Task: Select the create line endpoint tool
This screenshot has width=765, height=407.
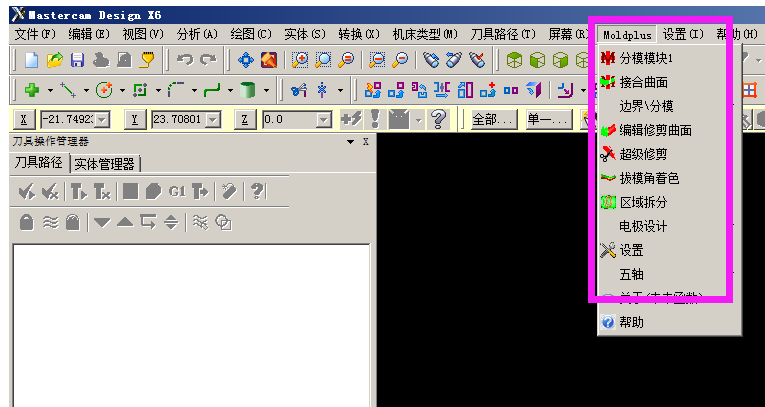Action: 68,90
